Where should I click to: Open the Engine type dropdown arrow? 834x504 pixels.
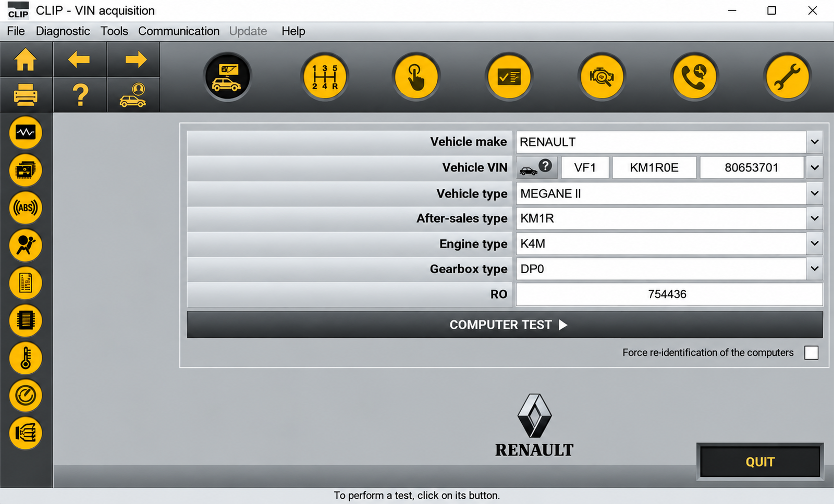click(x=814, y=243)
